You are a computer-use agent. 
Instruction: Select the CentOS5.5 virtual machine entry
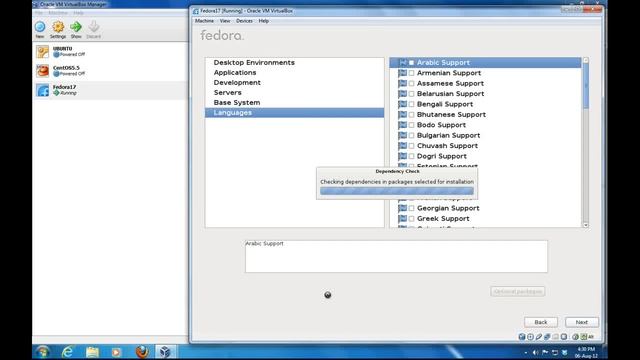110,71
